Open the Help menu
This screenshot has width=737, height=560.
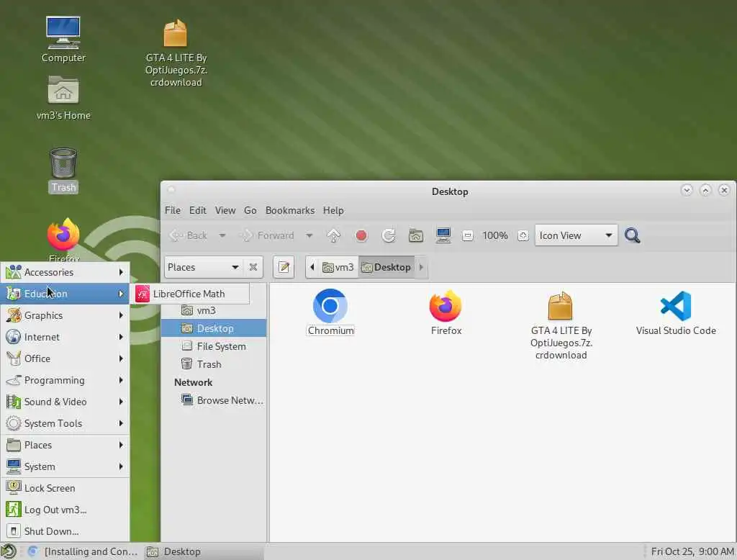(x=333, y=210)
